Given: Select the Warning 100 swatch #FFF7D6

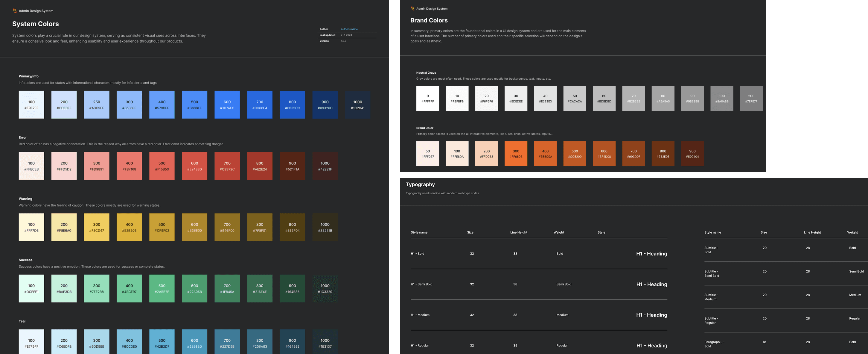Looking at the screenshot, I should click(31, 227).
